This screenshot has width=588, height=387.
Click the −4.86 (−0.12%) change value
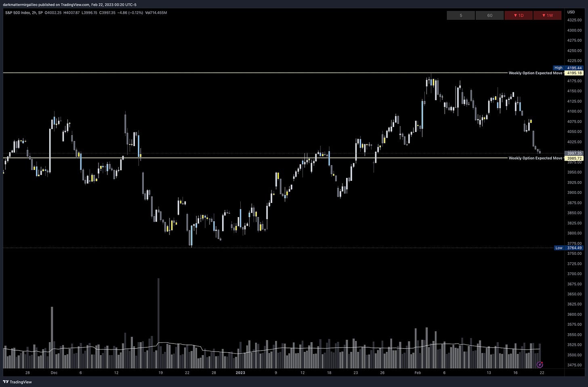coord(130,13)
